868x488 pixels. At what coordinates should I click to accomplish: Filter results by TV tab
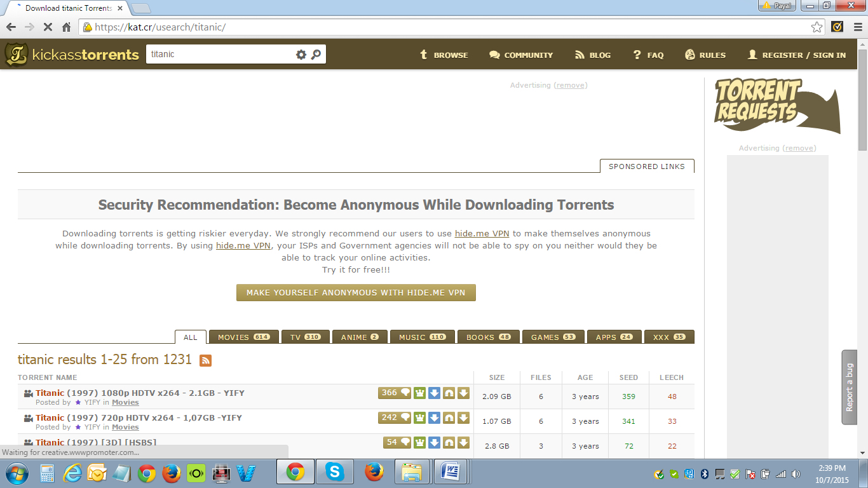(306, 337)
